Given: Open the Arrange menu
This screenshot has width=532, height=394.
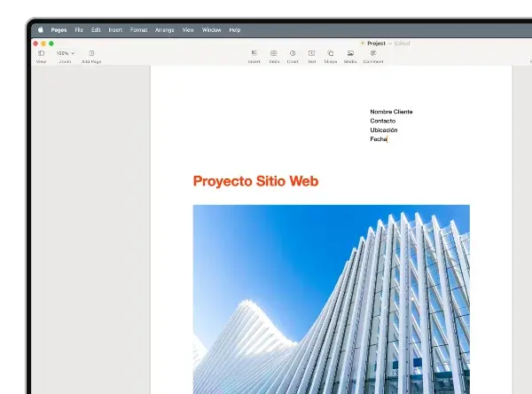Looking at the screenshot, I should point(165,30).
